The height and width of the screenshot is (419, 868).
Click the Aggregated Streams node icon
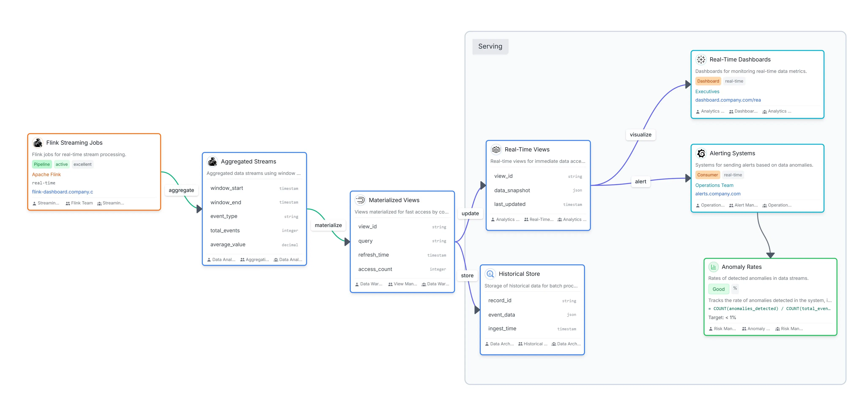point(212,162)
